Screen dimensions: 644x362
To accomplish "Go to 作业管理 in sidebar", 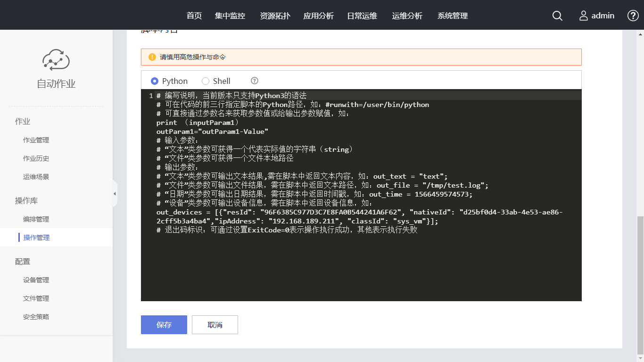I will coord(36,140).
